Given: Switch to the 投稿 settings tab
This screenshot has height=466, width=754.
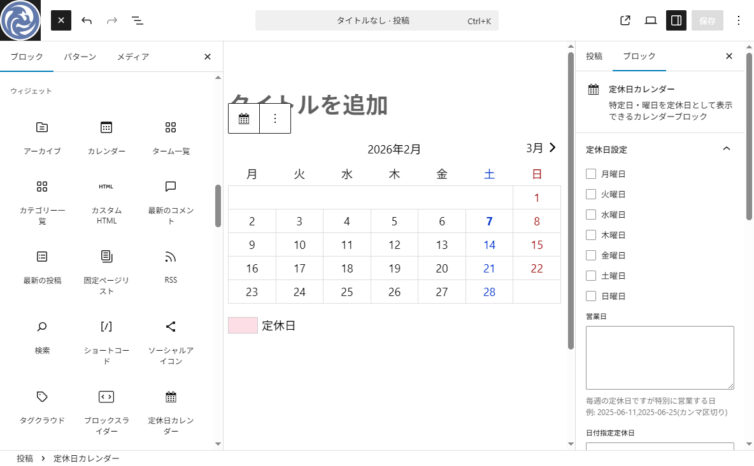Looking at the screenshot, I should (594, 57).
